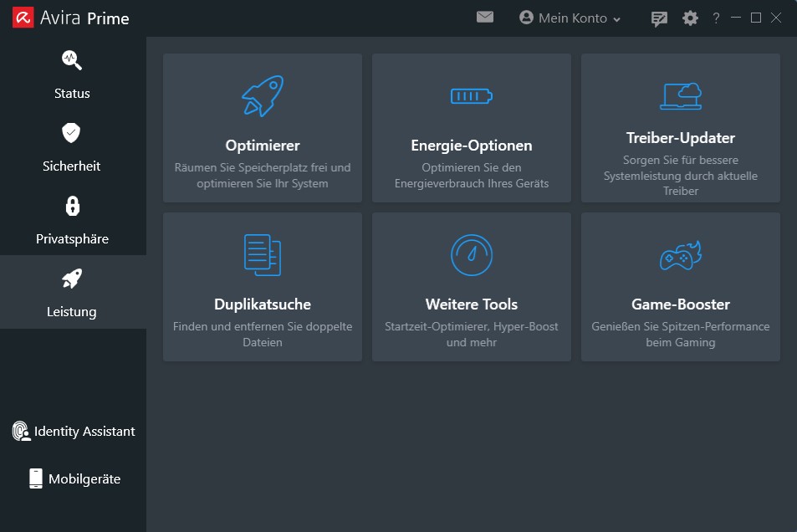The height and width of the screenshot is (532, 797).
Task: Click the gamepad icon for Game-Booster
Action: [680, 255]
